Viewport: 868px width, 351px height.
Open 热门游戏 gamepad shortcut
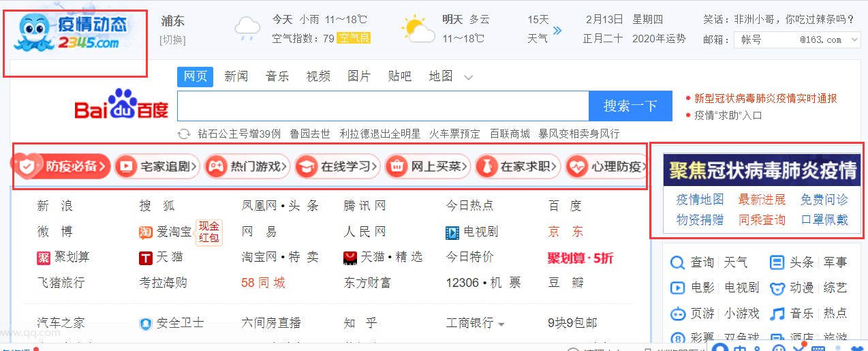coord(215,166)
